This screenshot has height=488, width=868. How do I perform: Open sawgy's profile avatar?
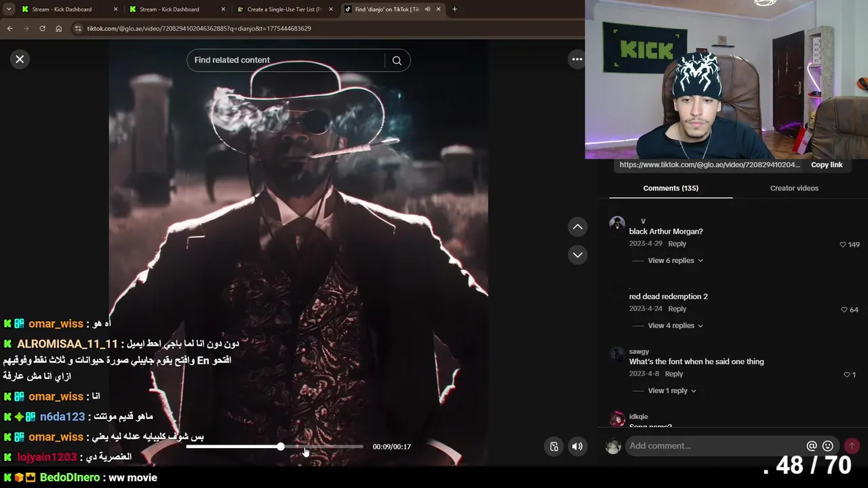617,354
